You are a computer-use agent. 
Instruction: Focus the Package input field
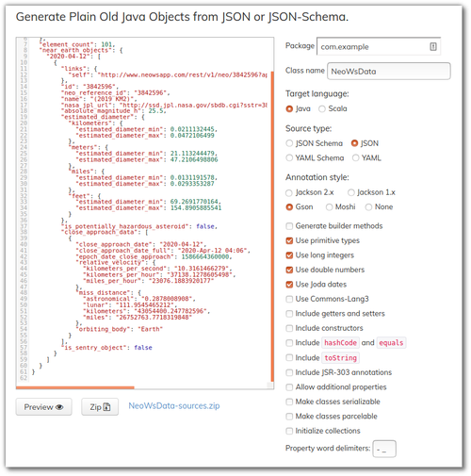[379, 46]
